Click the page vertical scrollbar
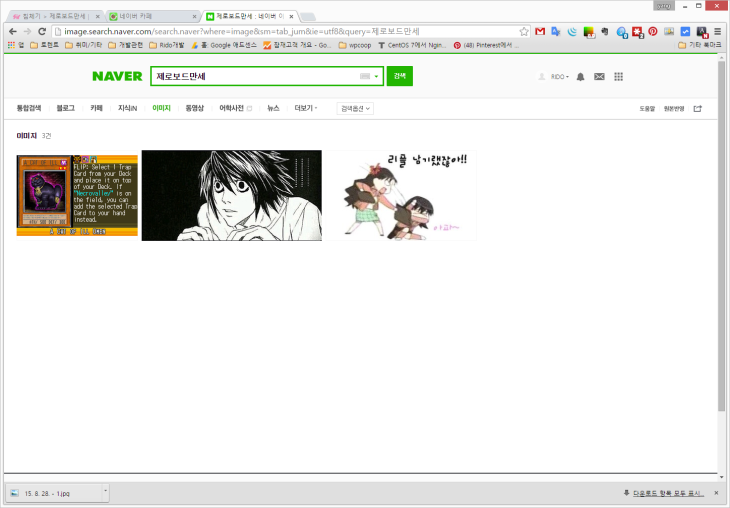The width and height of the screenshot is (730, 508). (722, 235)
